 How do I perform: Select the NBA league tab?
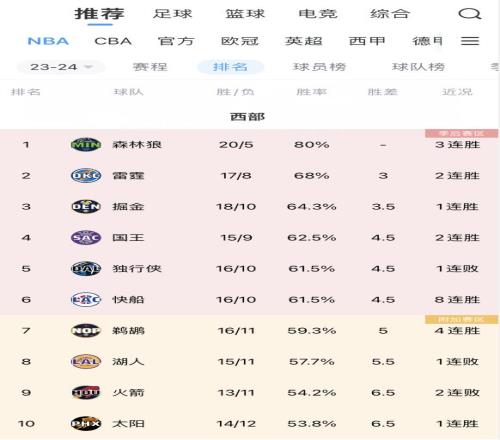pyautogui.click(x=48, y=41)
